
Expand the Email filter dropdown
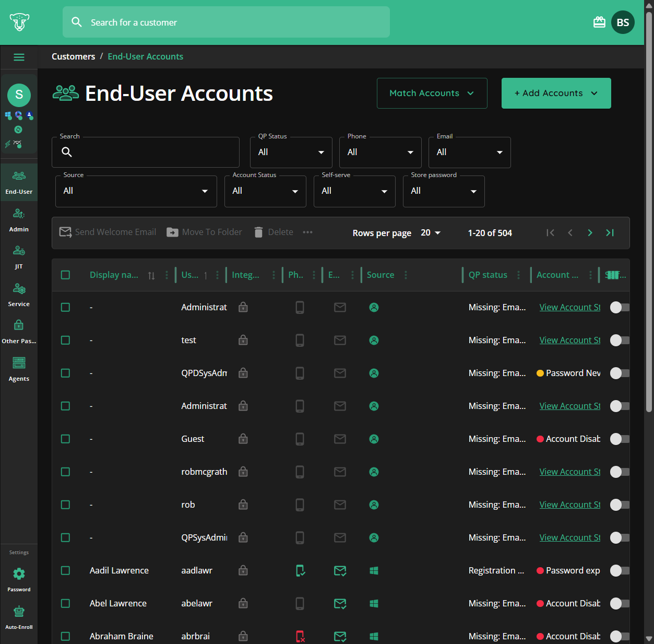pos(470,152)
